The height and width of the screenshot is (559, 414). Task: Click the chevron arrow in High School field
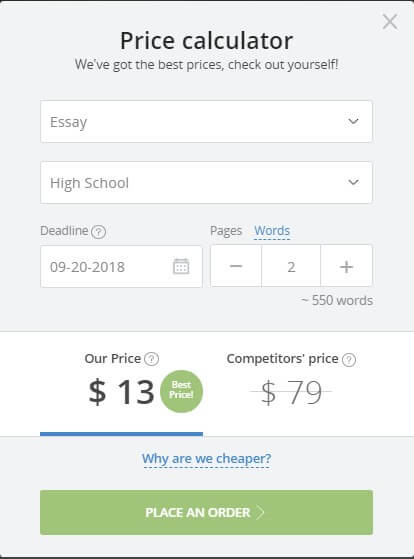[x=353, y=182]
